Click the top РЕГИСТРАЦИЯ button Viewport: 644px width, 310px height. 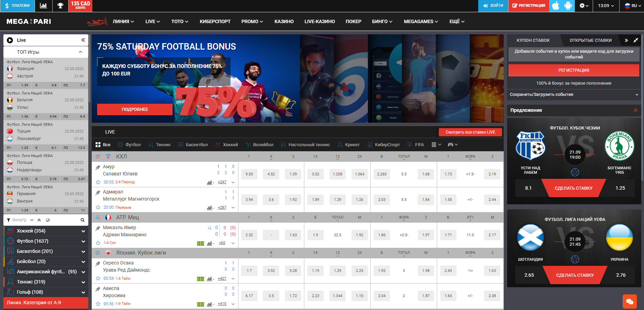click(529, 6)
